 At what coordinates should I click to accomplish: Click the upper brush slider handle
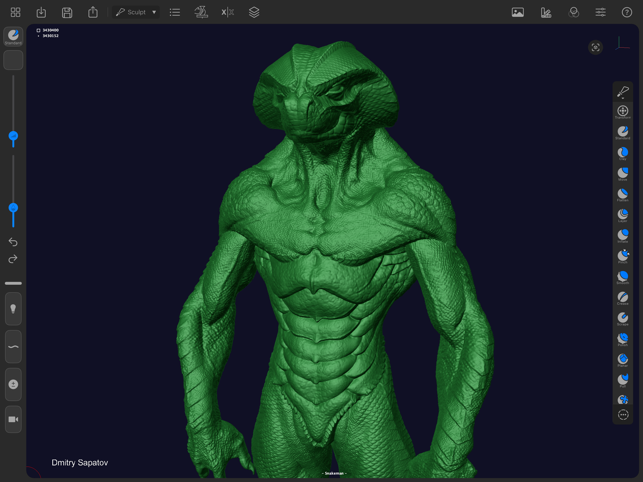[x=13, y=136]
